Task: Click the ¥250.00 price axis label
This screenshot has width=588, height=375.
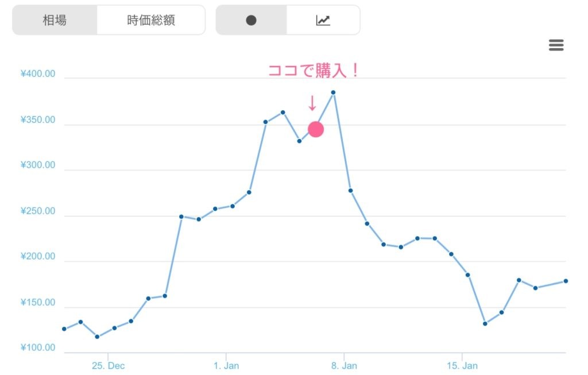Action: pyautogui.click(x=38, y=211)
